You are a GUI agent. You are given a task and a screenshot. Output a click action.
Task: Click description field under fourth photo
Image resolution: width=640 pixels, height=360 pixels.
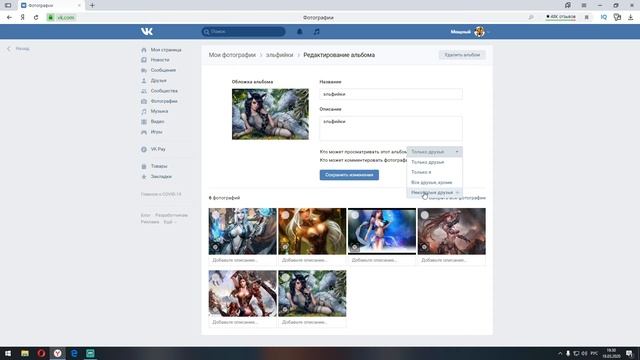(x=451, y=260)
